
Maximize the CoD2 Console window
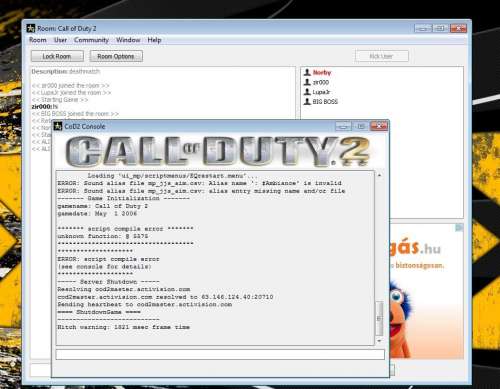(361, 126)
